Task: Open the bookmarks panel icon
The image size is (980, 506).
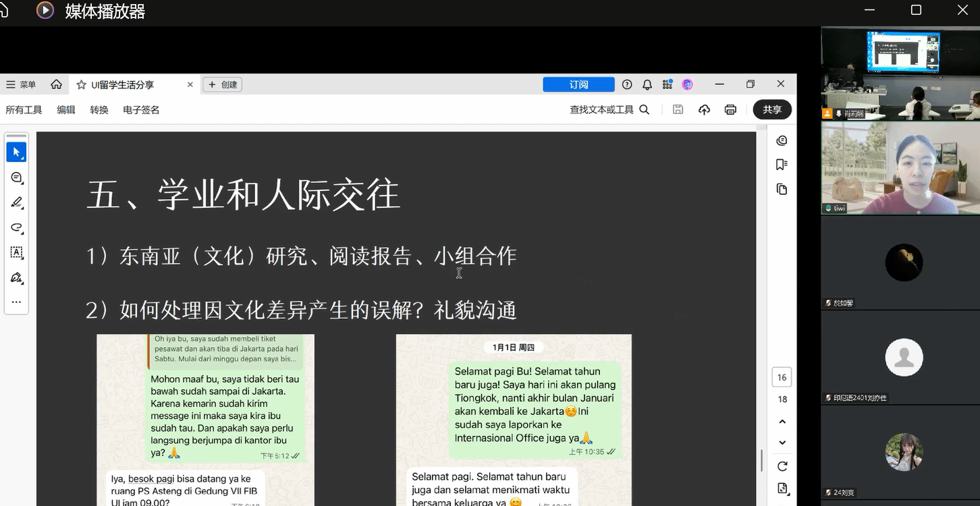Action: tap(782, 165)
